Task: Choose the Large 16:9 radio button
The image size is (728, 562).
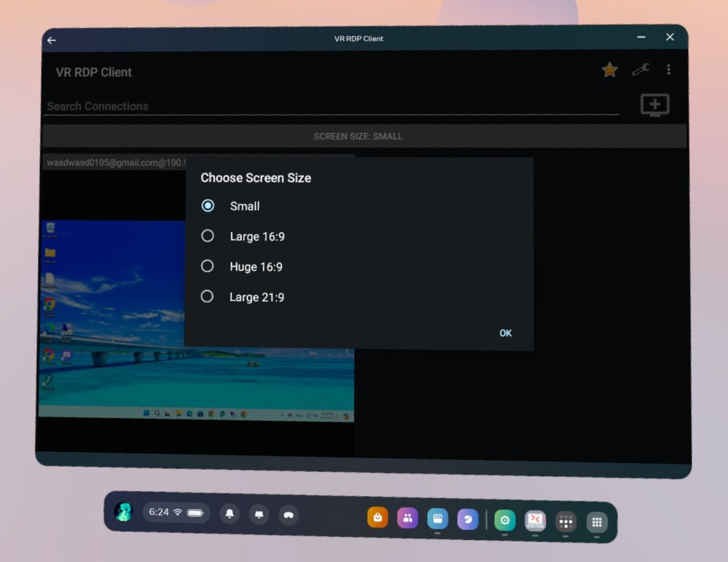Action: coord(208,236)
